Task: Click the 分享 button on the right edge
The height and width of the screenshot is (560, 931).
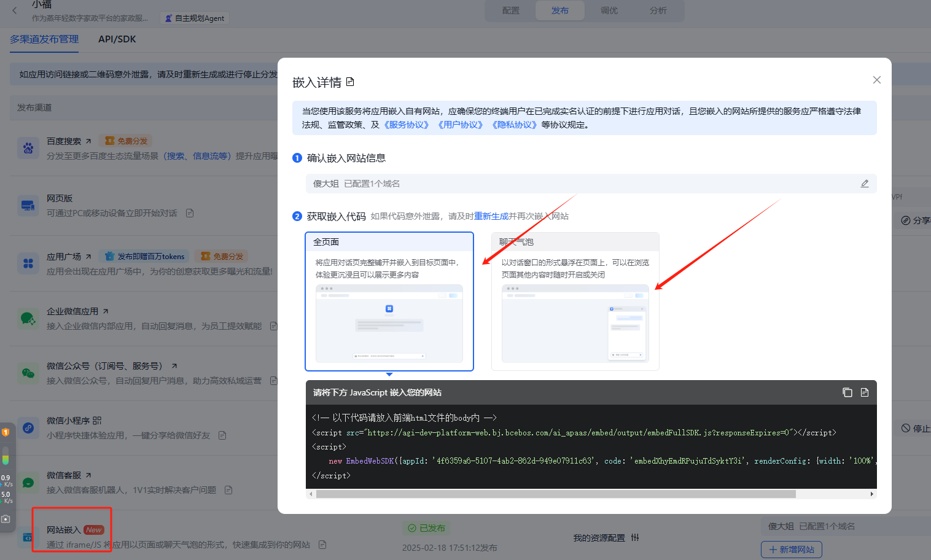Action: click(x=915, y=220)
